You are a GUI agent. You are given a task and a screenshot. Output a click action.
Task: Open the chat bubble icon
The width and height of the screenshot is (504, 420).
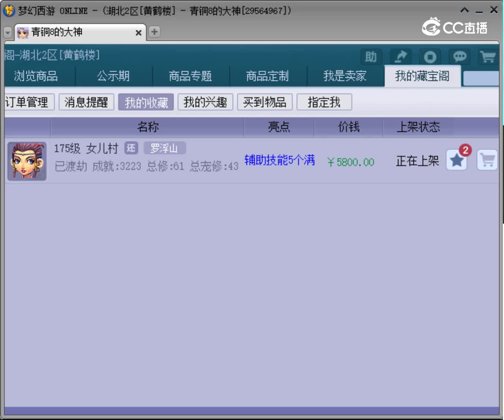tap(459, 57)
